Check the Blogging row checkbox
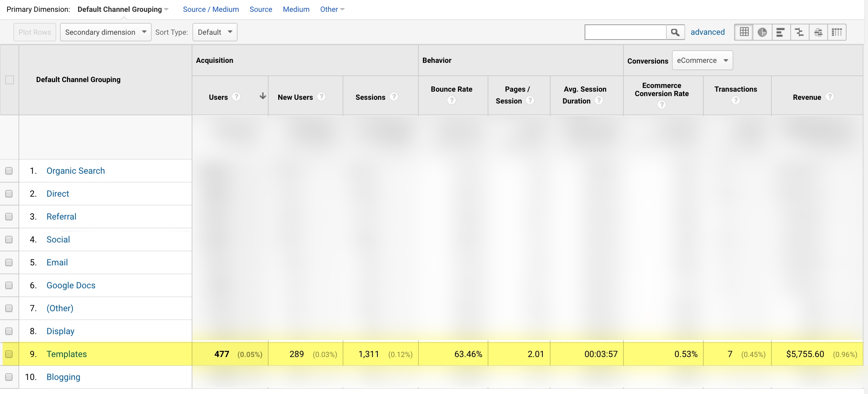 pyautogui.click(x=9, y=377)
